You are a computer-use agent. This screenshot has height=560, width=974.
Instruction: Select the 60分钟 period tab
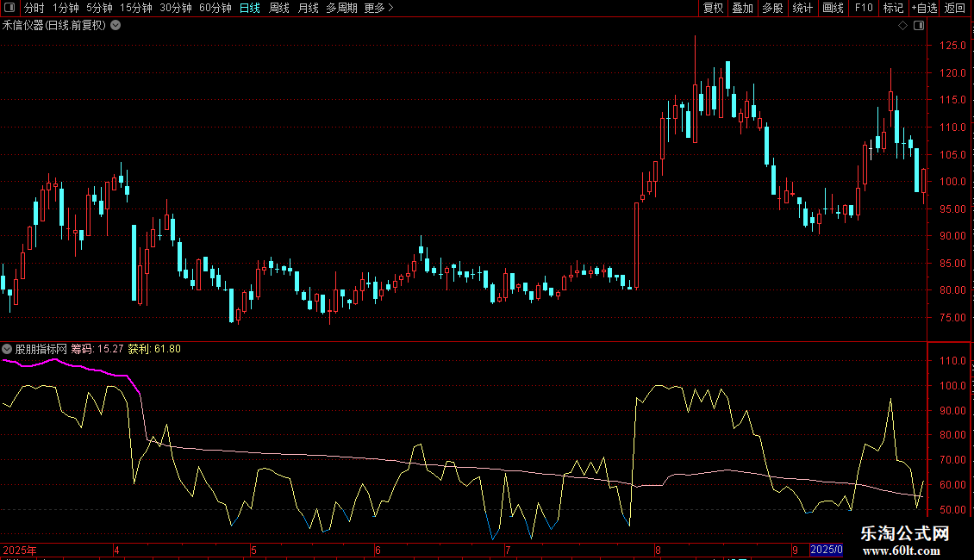pos(215,8)
